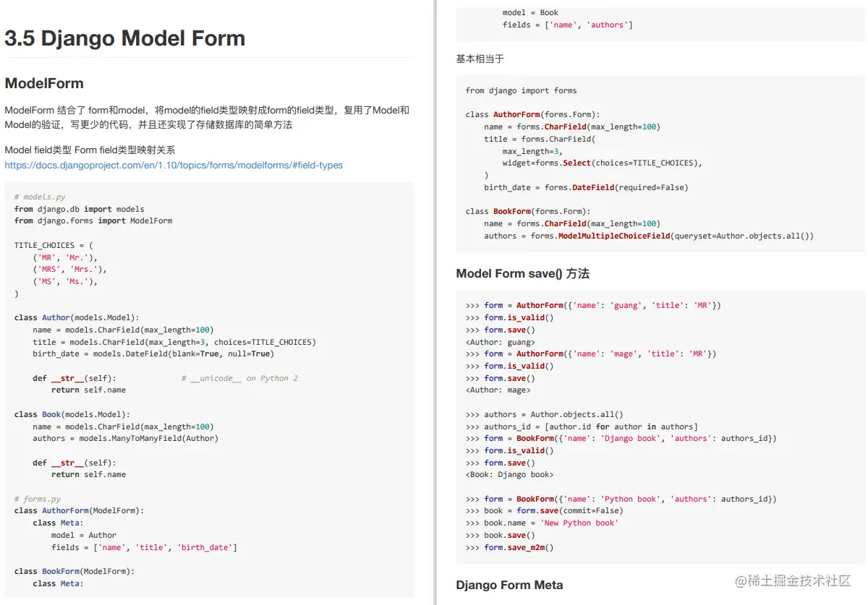Click 'class AuthorForm(forms.Form):' line
The height and width of the screenshot is (605, 868).
tap(533, 114)
